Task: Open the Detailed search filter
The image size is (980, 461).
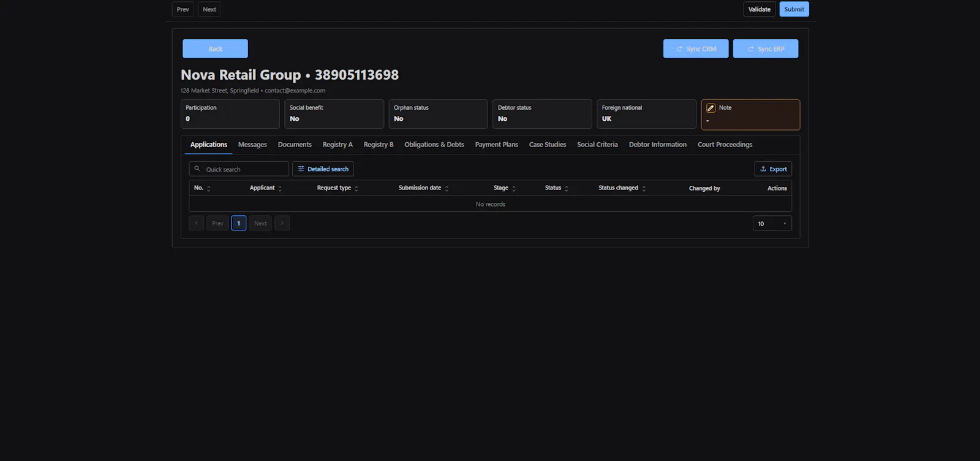Action: (323, 169)
